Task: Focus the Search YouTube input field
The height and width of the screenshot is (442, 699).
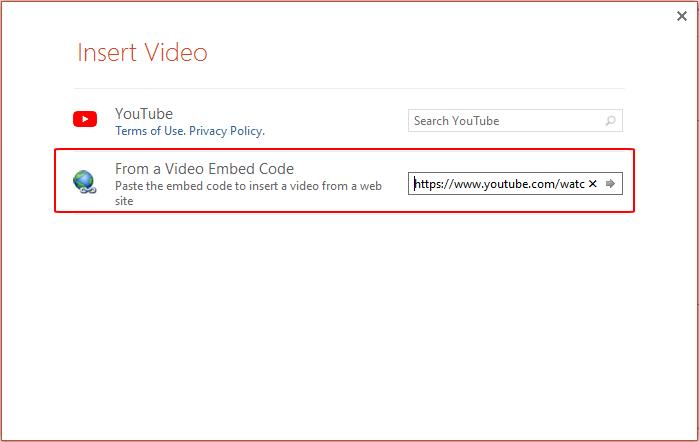Action: click(x=515, y=120)
